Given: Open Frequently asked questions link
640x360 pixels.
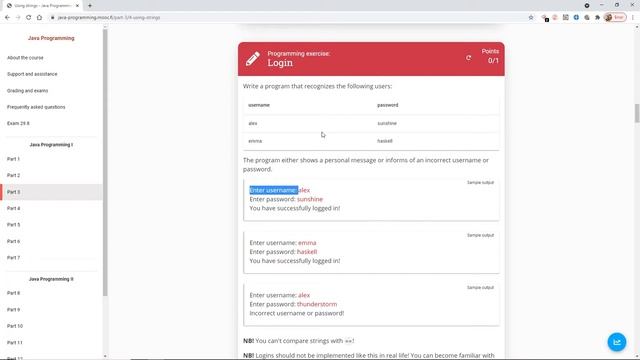Looking at the screenshot, I should (36, 107).
